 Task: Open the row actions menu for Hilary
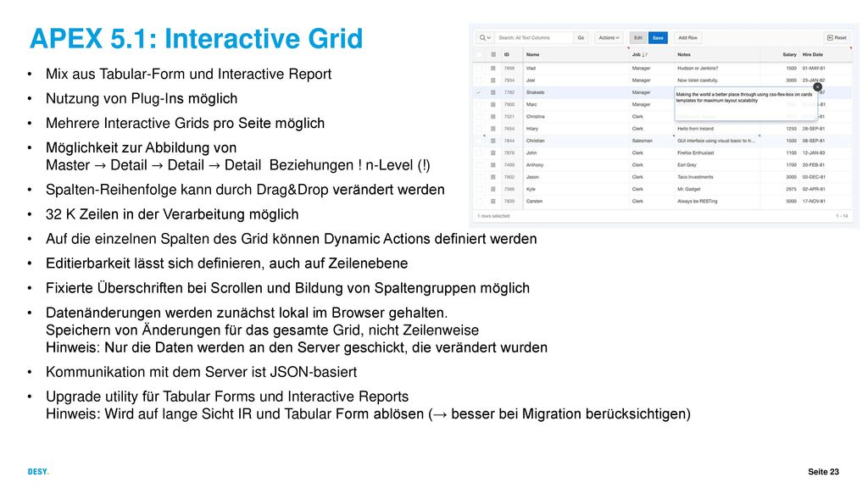[x=492, y=129]
